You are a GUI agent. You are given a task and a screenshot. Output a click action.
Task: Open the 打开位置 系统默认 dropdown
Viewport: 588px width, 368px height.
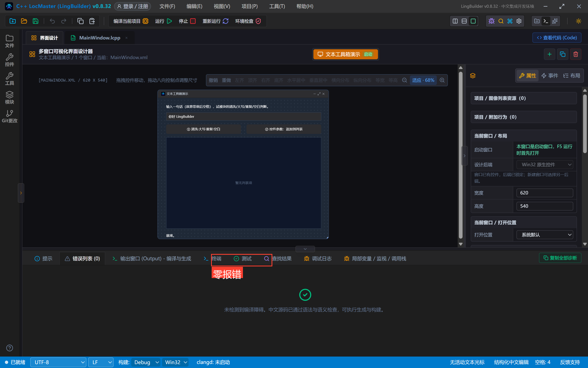click(x=545, y=235)
